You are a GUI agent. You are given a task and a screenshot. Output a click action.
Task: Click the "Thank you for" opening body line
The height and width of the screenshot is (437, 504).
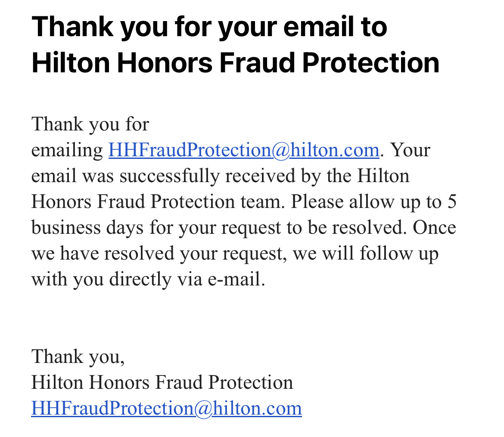pos(90,124)
